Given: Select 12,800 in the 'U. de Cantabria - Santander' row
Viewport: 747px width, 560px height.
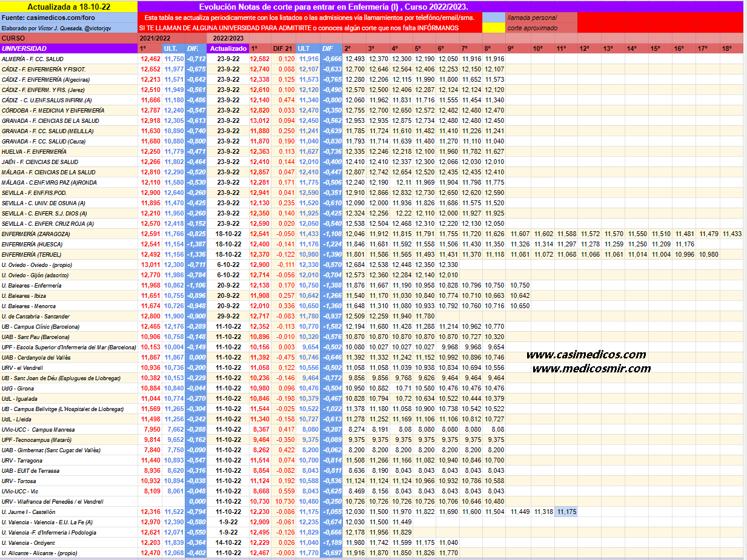Looking at the screenshot, I should (x=150, y=316).
